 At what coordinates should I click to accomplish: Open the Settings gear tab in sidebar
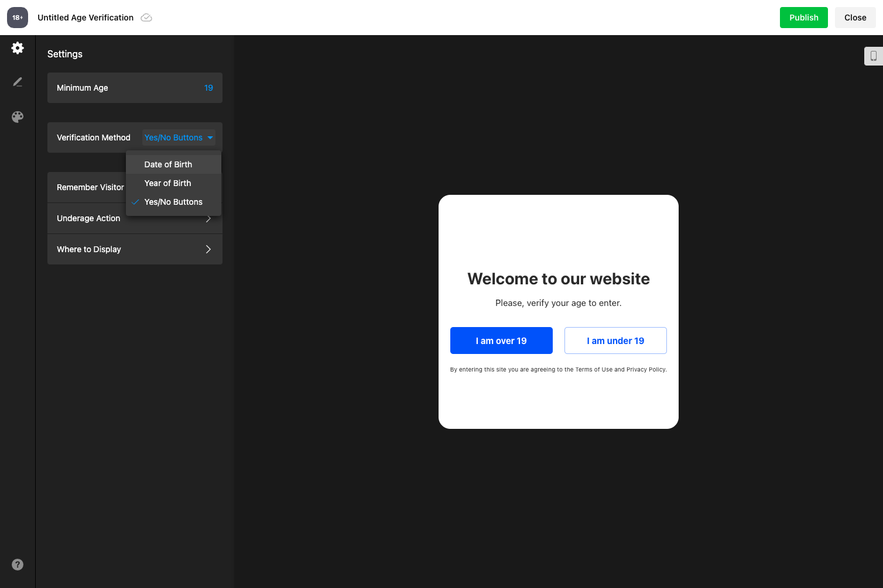(x=18, y=48)
